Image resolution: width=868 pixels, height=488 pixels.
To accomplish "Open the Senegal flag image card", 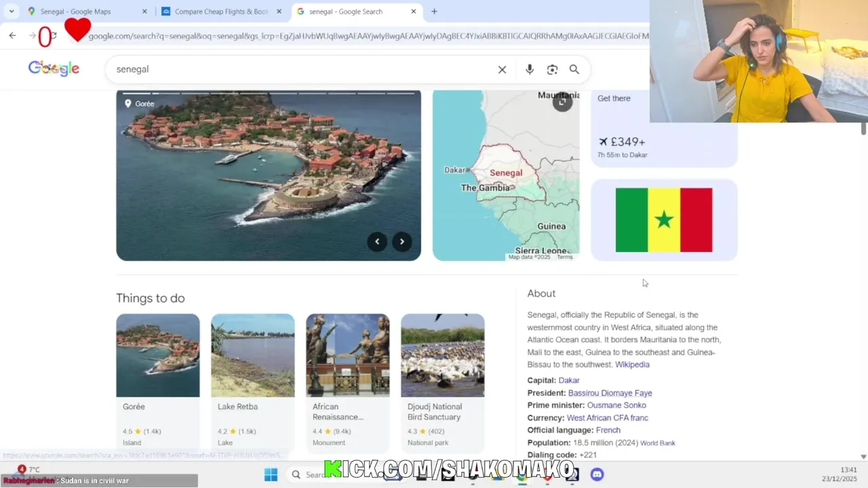I will tap(664, 220).
